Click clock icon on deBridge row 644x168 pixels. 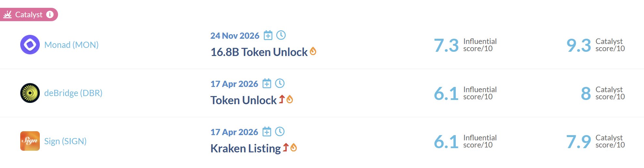[x=280, y=83]
